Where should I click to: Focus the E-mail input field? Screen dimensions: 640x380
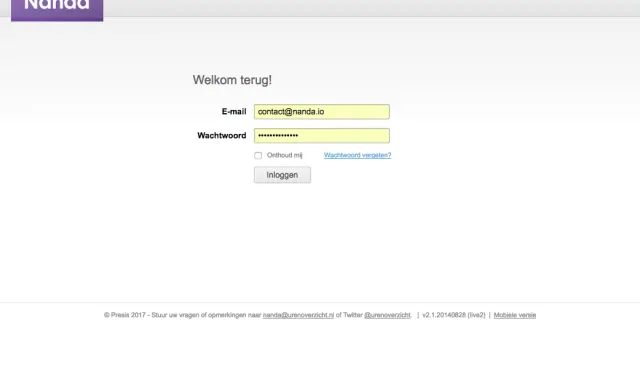(322, 112)
